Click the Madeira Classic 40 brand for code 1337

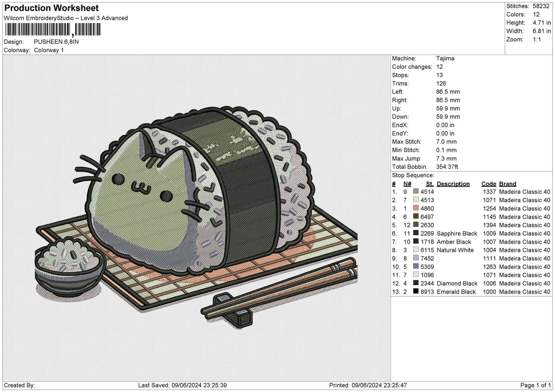(524, 192)
